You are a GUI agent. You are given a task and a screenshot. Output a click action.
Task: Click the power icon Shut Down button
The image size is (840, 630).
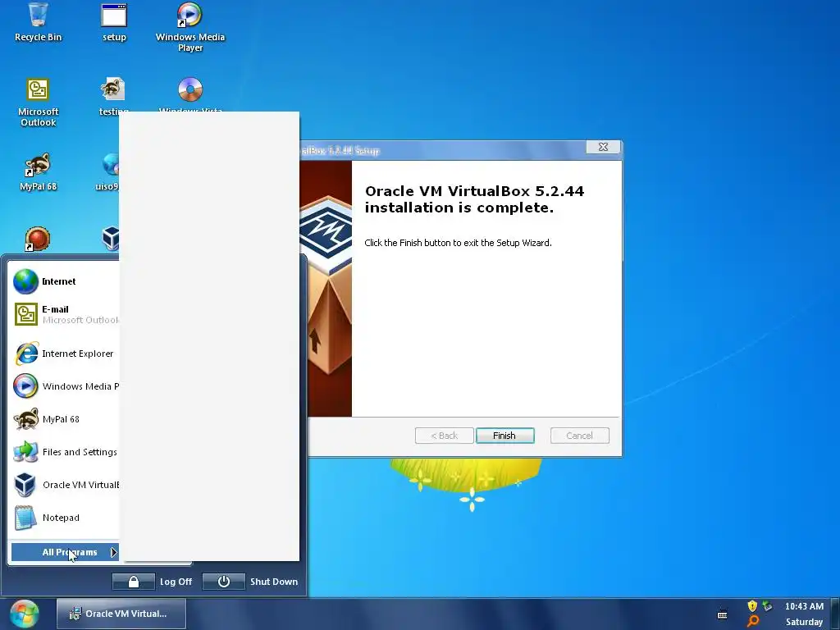(x=223, y=582)
